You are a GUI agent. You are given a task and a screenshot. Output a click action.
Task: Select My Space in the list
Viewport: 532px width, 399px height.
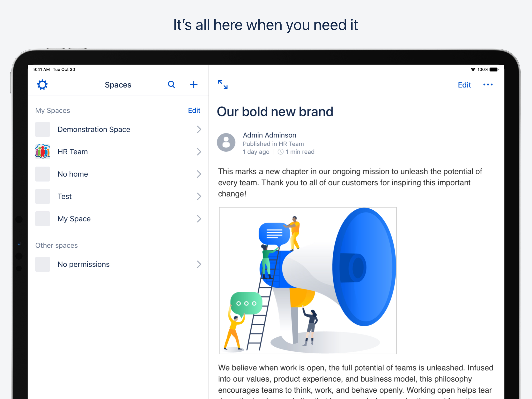[74, 219]
